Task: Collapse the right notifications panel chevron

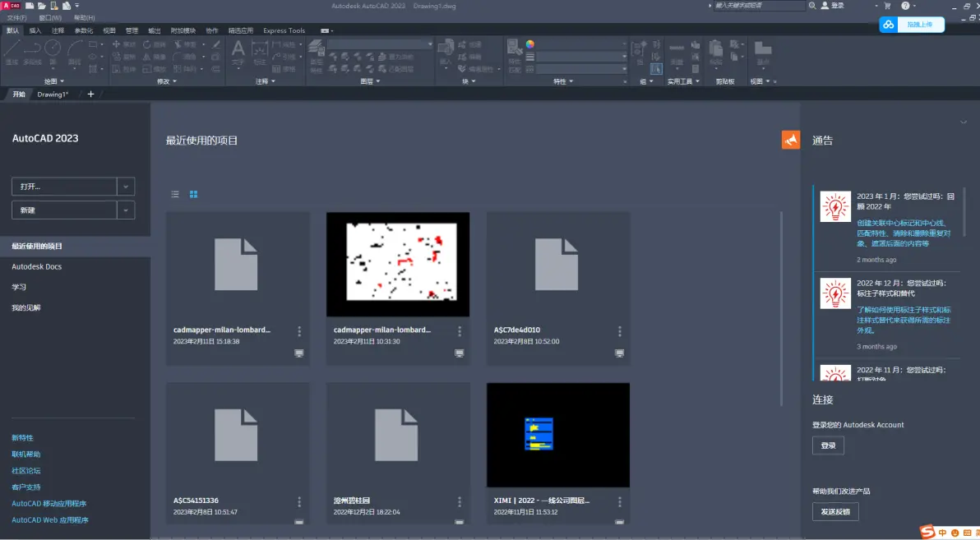Action: click(x=963, y=122)
